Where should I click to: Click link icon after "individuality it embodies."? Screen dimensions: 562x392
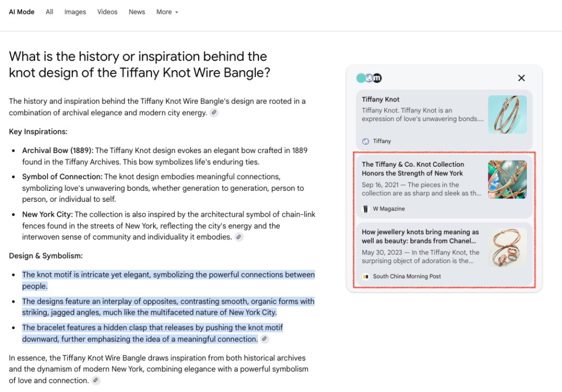click(239, 237)
